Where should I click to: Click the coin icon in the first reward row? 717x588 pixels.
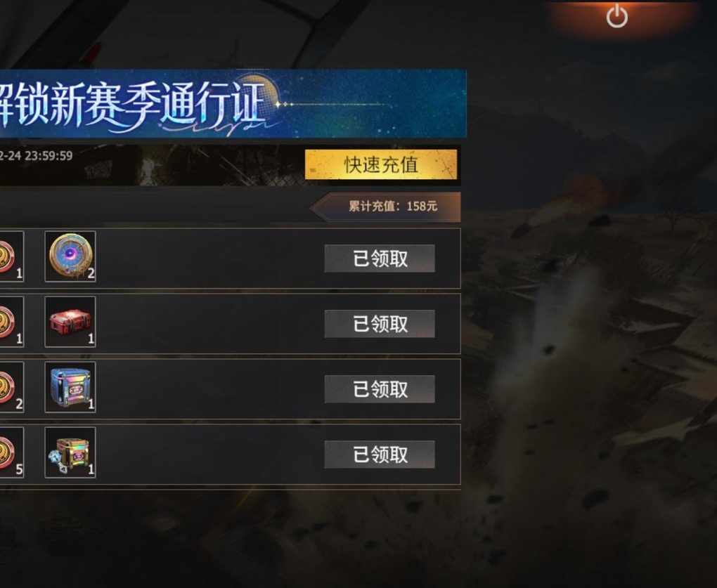click(x=11, y=256)
